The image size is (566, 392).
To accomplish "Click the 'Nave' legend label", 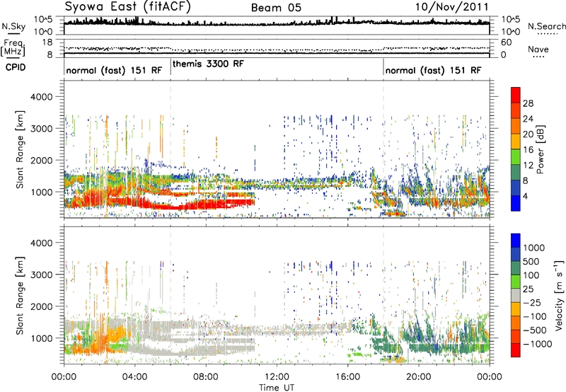I will [x=538, y=50].
